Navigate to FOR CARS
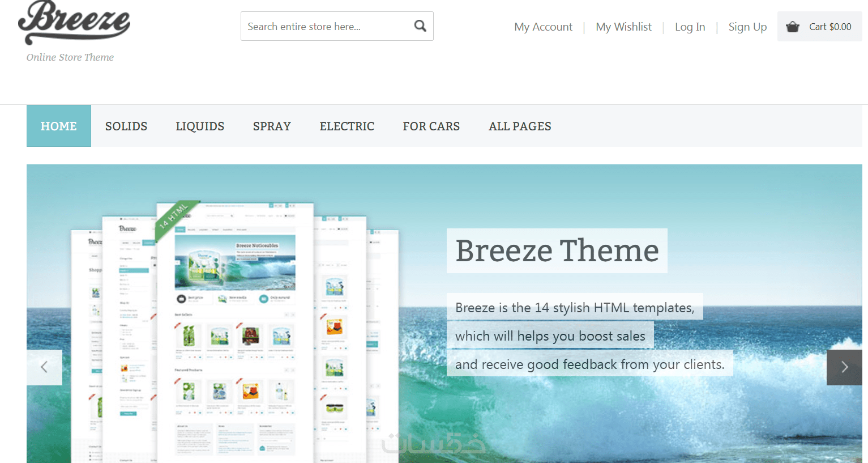 (x=431, y=126)
